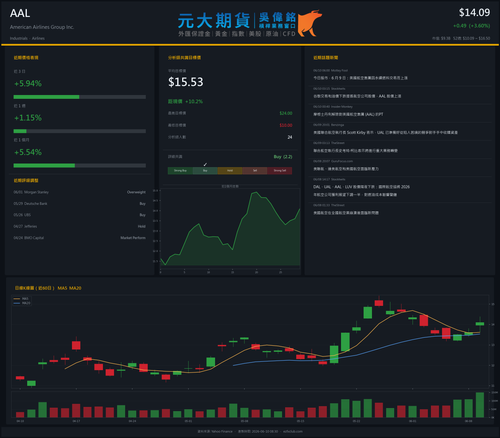The width and height of the screenshot is (500, 438).
Task: Click the progress bar under +5.54%
Action: (x=80, y=166)
